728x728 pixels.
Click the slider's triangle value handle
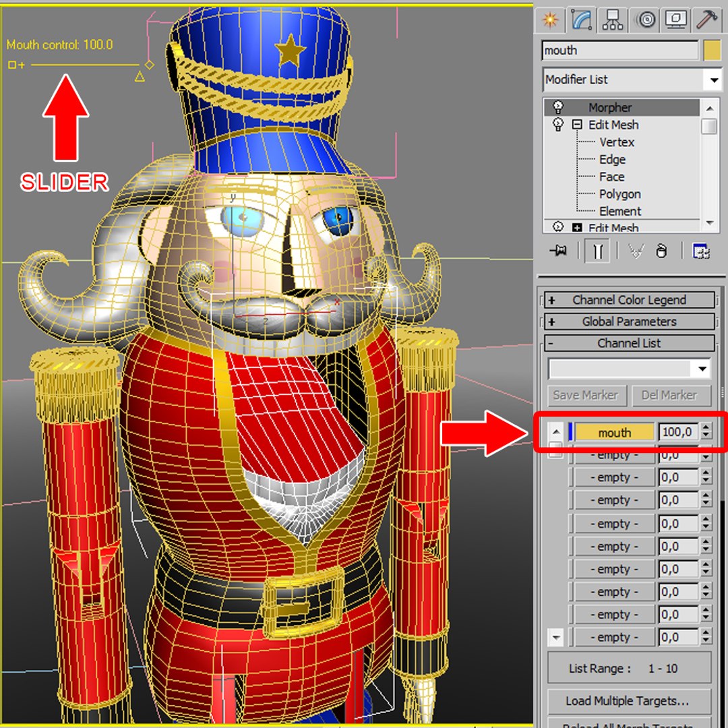[x=140, y=77]
